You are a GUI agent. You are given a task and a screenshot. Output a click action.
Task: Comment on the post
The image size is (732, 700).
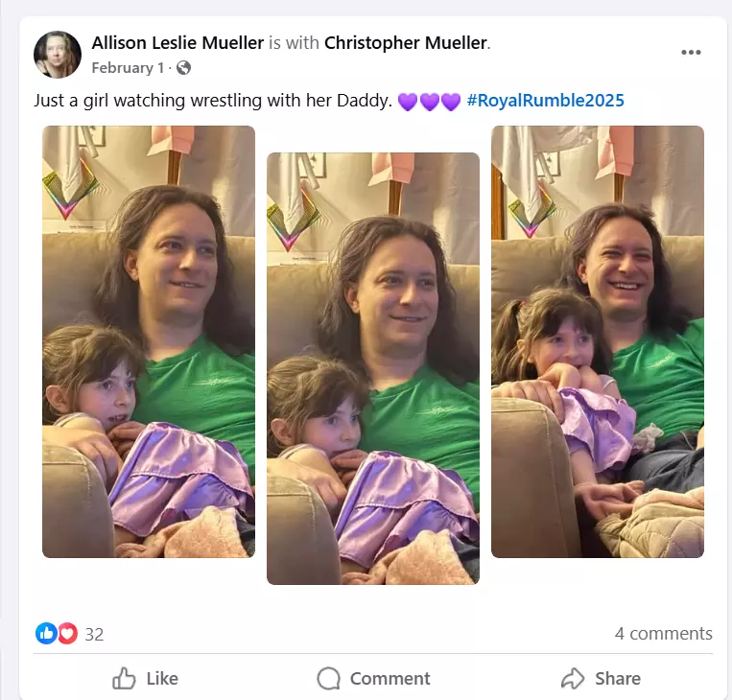click(373, 678)
